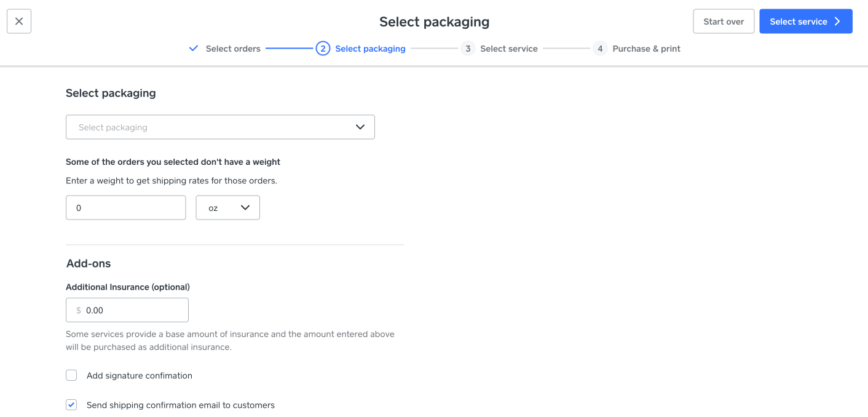This screenshot has width=868, height=417.
Task: Click the Start over button
Action: [x=724, y=22]
